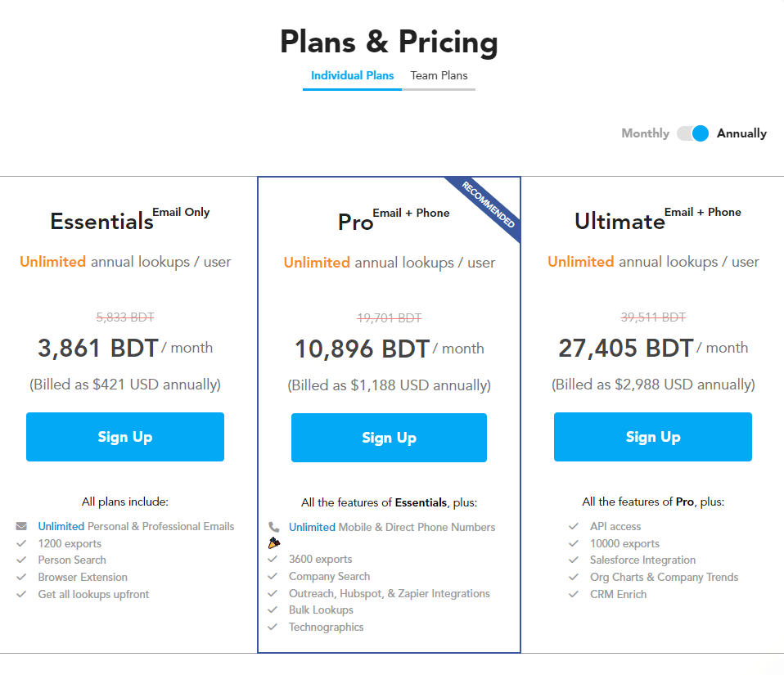The height and width of the screenshot is (675, 784).
Task: Switch to the Team Plans tab
Action: [439, 75]
